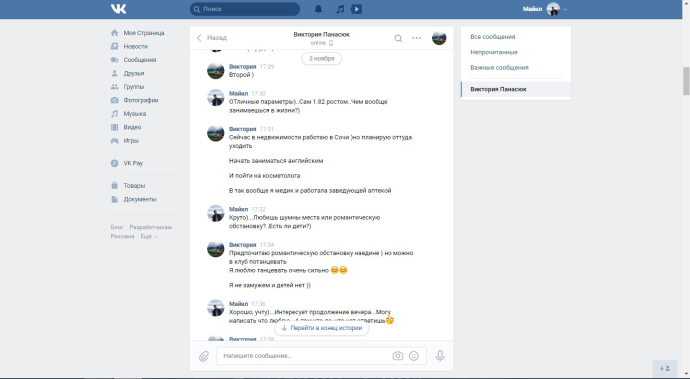The height and width of the screenshot is (379, 690).
Task: Open Группы in sidebar
Action: click(x=134, y=87)
